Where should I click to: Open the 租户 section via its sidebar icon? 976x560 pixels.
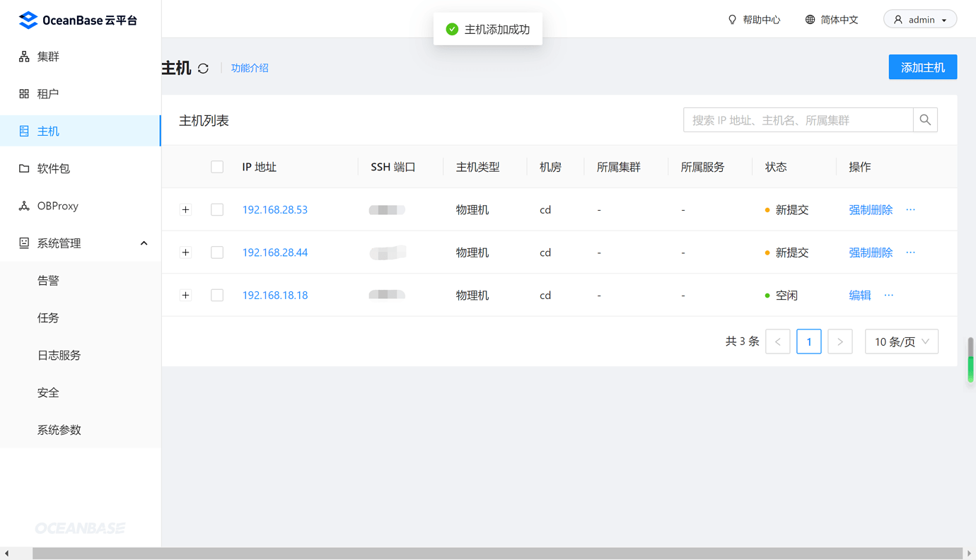click(x=25, y=93)
